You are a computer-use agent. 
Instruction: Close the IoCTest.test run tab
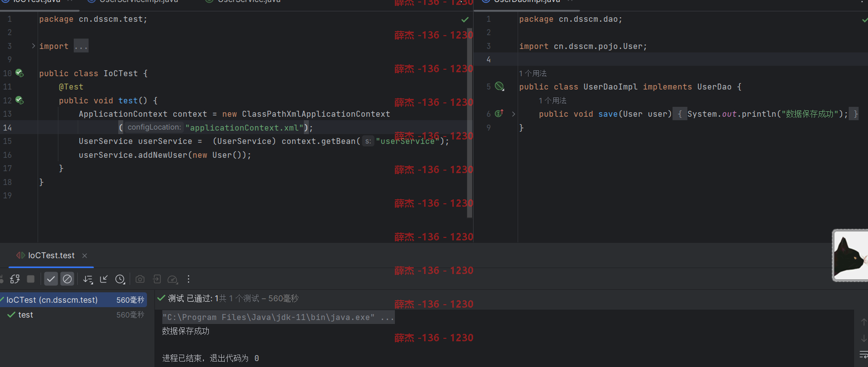pyautogui.click(x=85, y=255)
